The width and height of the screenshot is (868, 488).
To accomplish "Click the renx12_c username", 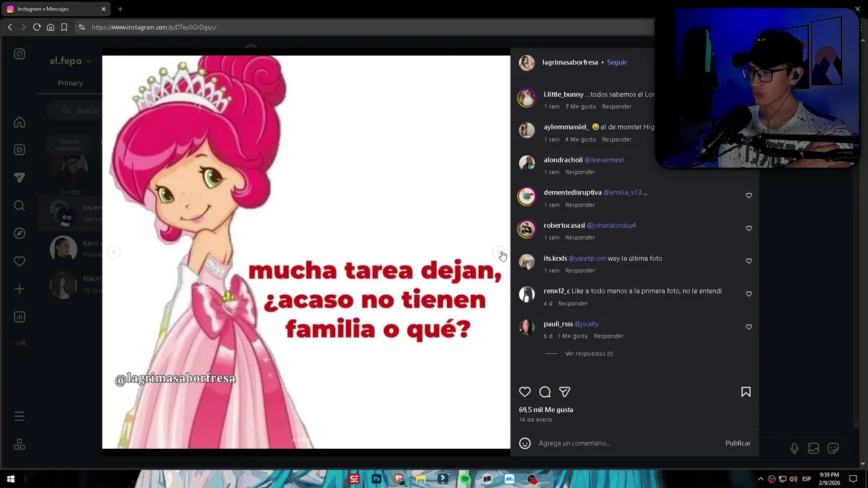I will [x=557, y=291].
